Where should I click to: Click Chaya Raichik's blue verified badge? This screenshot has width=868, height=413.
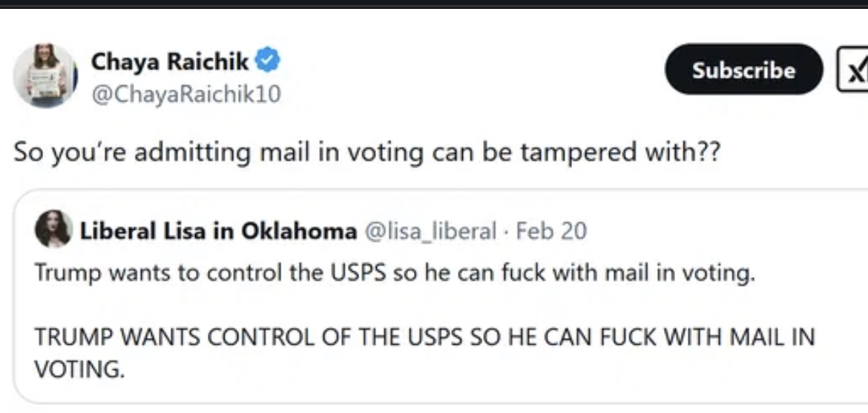(x=268, y=62)
